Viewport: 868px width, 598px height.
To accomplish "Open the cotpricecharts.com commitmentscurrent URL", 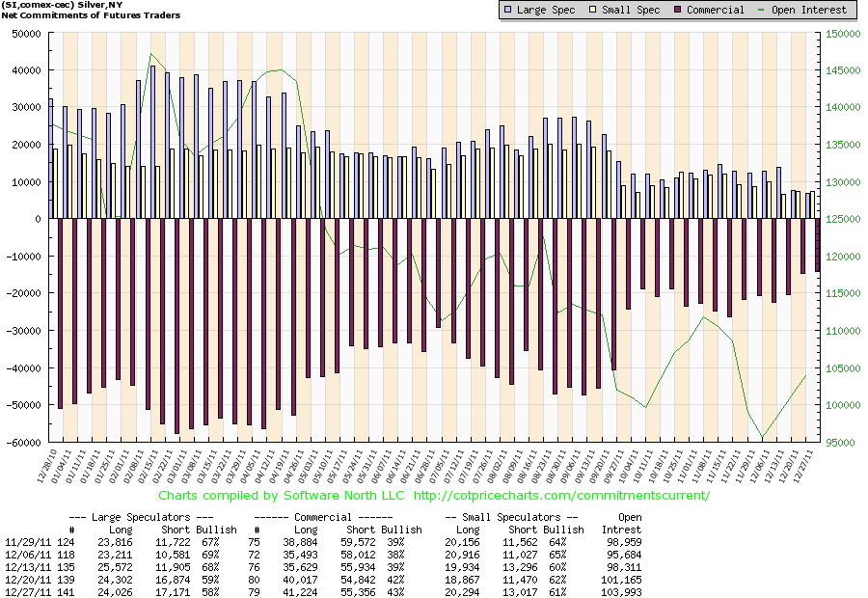I will (561, 495).
